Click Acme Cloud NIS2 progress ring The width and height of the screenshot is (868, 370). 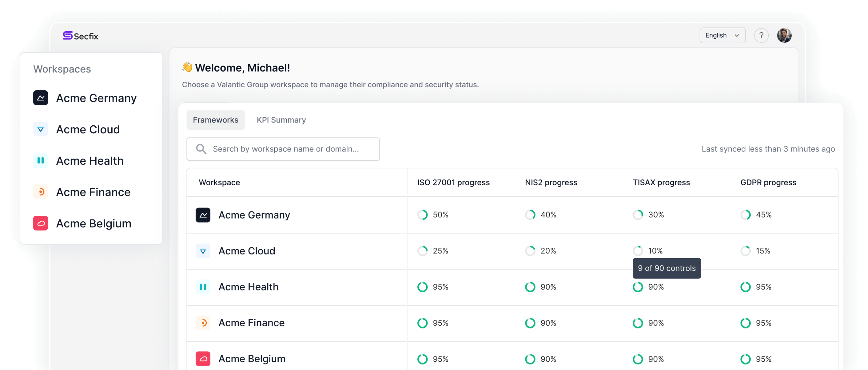coord(530,251)
